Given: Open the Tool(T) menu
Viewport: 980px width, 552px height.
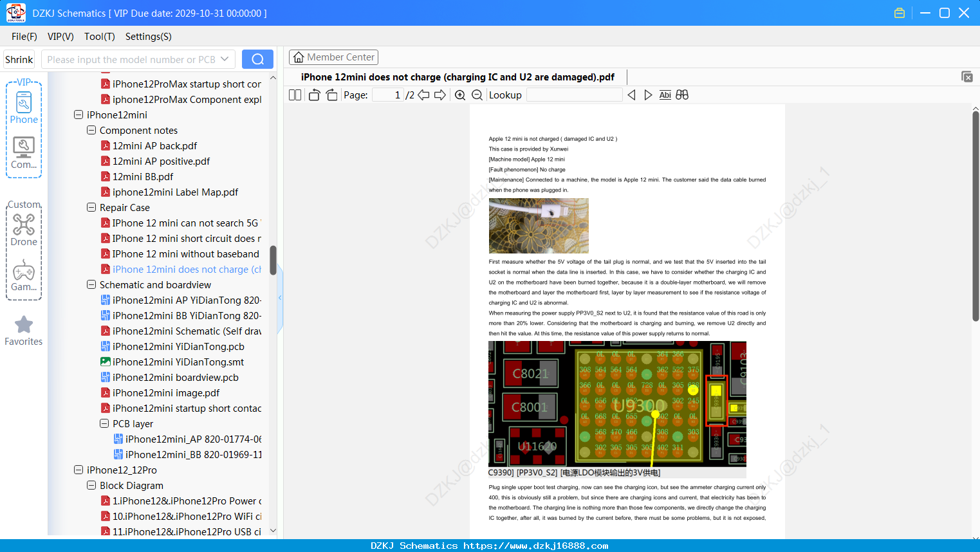Looking at the screenshot, I should [x=100, y=37].
